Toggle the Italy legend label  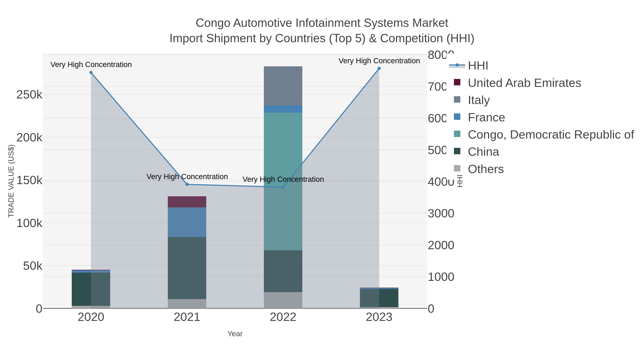[x=479, y=100]
